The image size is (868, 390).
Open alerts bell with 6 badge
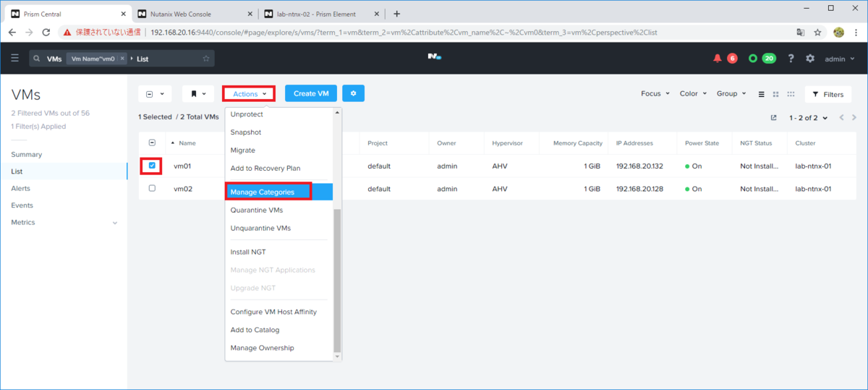(718, 59)
